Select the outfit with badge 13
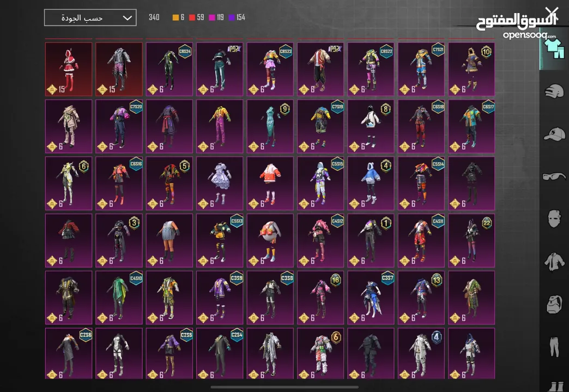The width and height of the screenshot is (569, 392). [421, 297]
